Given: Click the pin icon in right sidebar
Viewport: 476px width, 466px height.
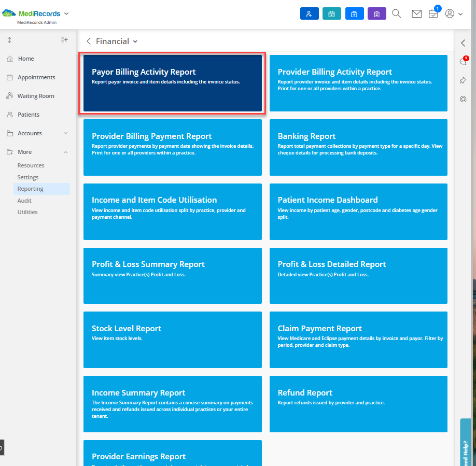Looking at the screenshot, I should pyautogui.click(x=463, y=80).
